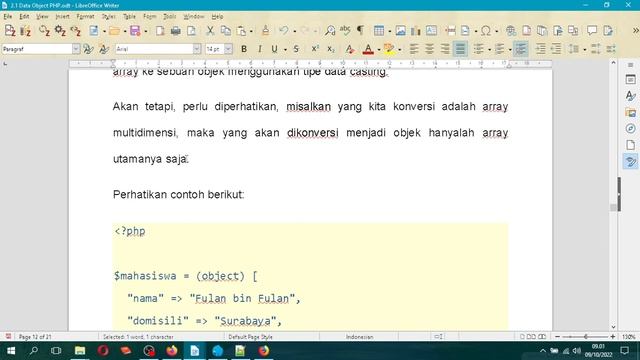Open Gallery deck in the sidebar
Viewport: 640px width, 360px height.
631,112
